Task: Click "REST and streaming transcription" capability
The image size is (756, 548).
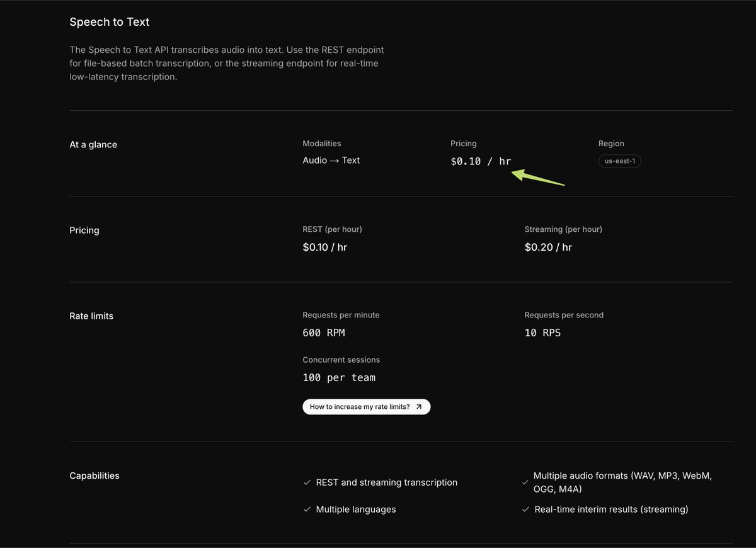Action: click(387, 482)
